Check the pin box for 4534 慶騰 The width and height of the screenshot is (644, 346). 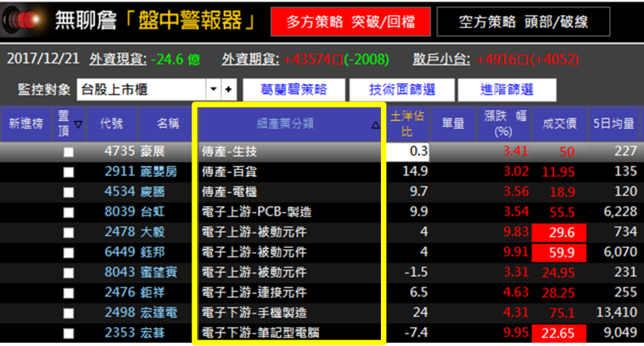(68, 192)
